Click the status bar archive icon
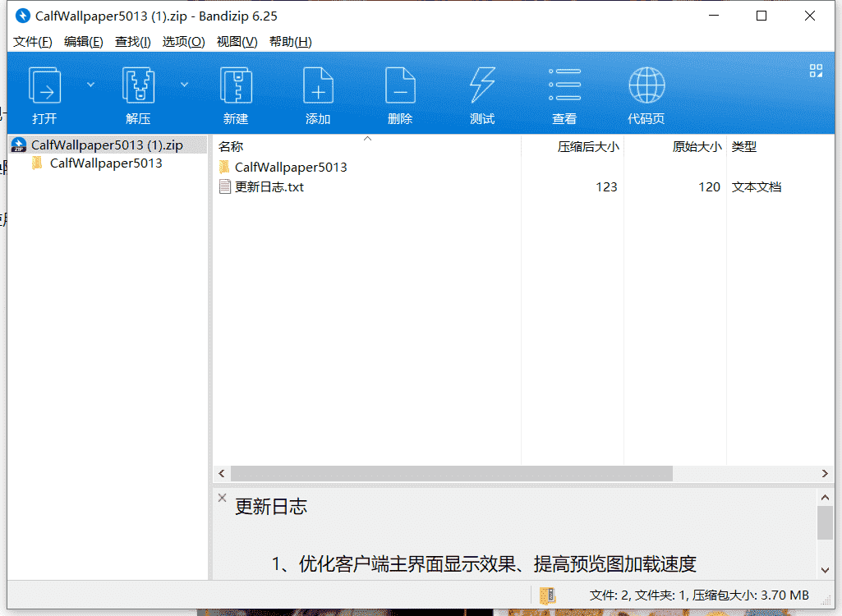This screenshot has height=616, width=842. tap(548, 595)
